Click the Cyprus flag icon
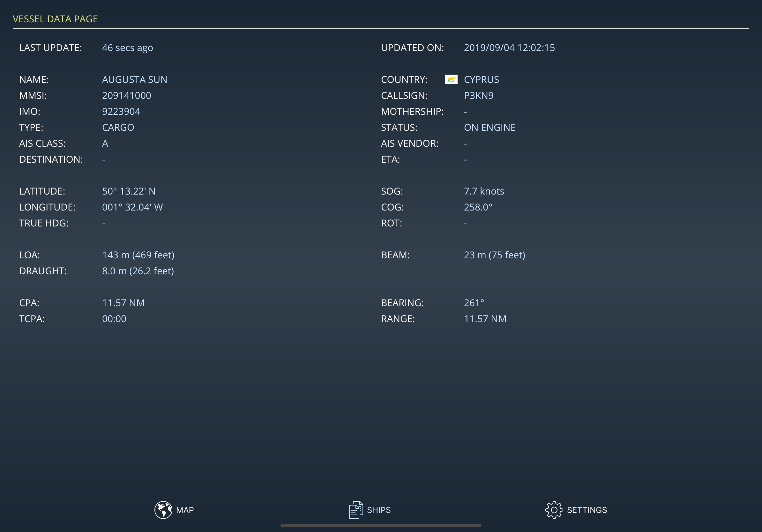Screen dimensions: 762x532 [451, 80]
